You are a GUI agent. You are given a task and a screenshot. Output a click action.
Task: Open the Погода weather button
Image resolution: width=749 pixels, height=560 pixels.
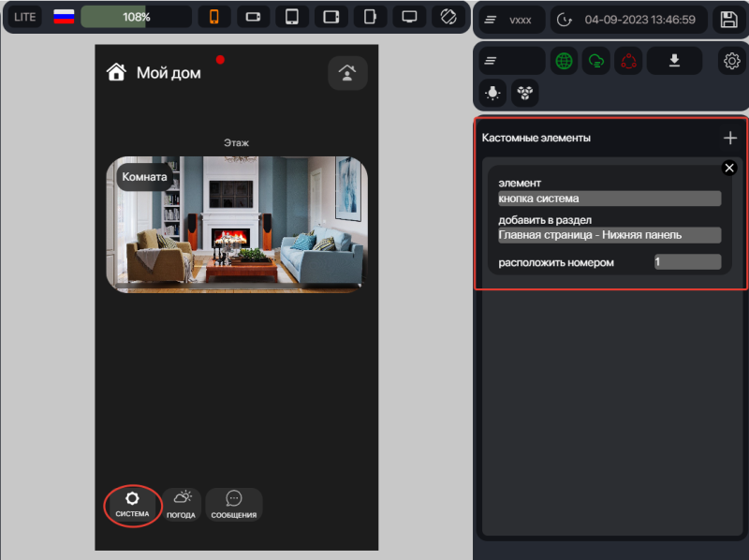(x=181, y=505)
